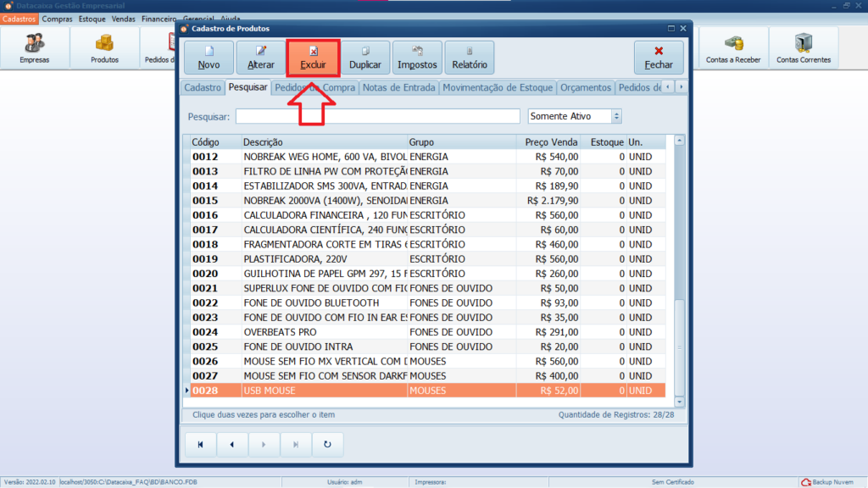
Task: Edit selected product using Alterar
Action: coord(260,57)
